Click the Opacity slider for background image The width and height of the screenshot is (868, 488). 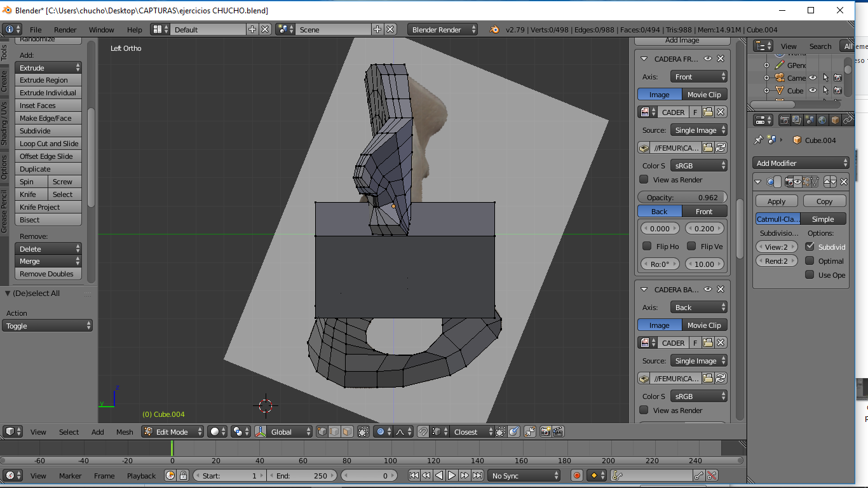[x=682, y=198]
